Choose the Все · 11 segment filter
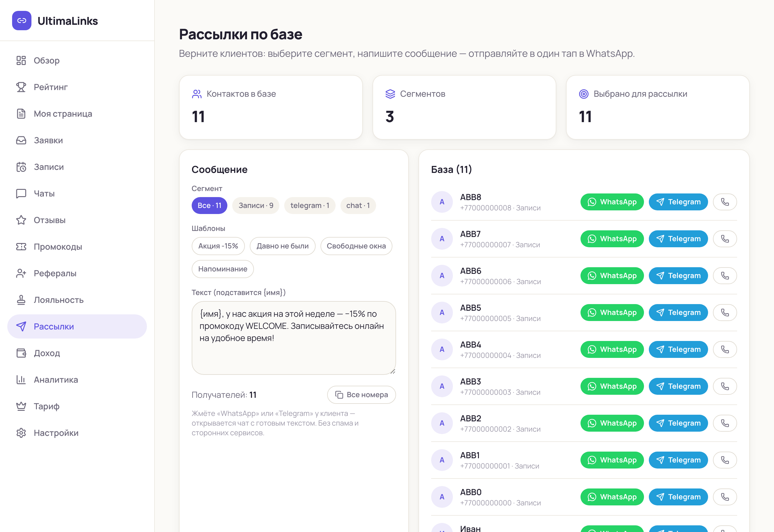 209,205
